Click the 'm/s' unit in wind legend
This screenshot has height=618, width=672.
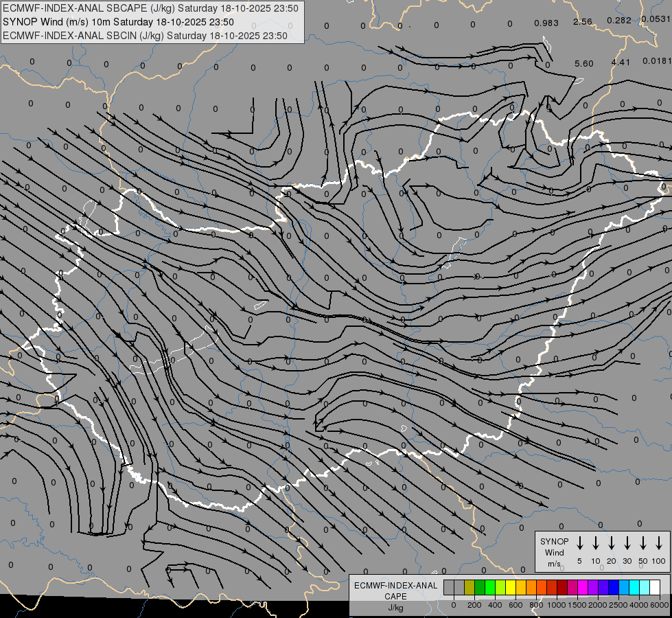click(554, 564)
